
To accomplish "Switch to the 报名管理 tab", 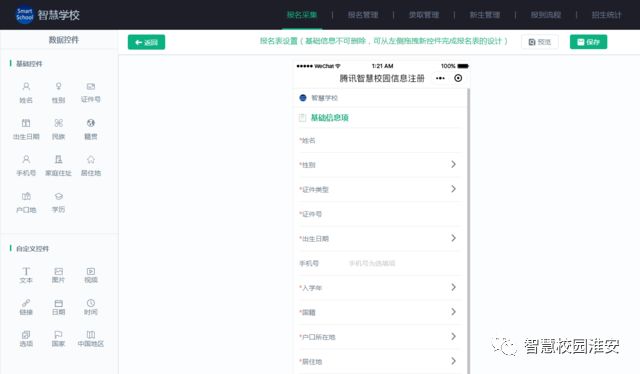I will (363, 15).
